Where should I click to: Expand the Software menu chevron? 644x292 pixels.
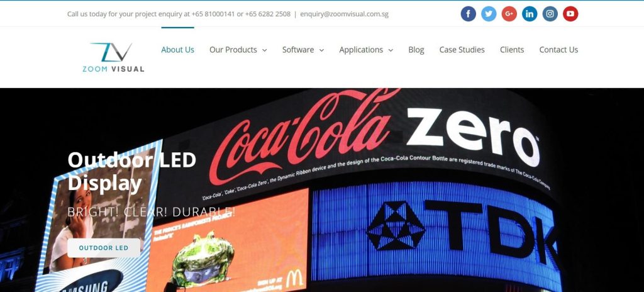click(x=321, y=50)
